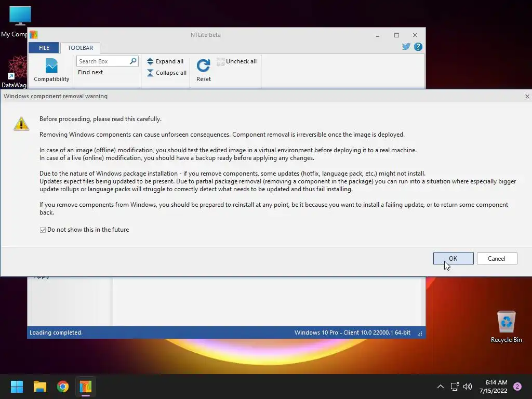Select the DataWag desktop shortcut

[14, 72]
